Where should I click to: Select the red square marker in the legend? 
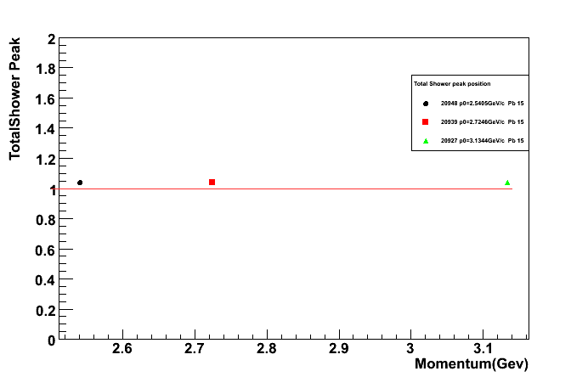425,121
